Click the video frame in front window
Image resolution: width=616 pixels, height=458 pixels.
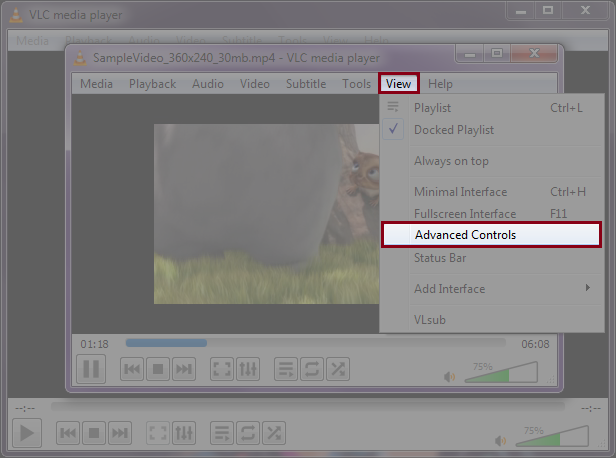[x=266, y=214]
